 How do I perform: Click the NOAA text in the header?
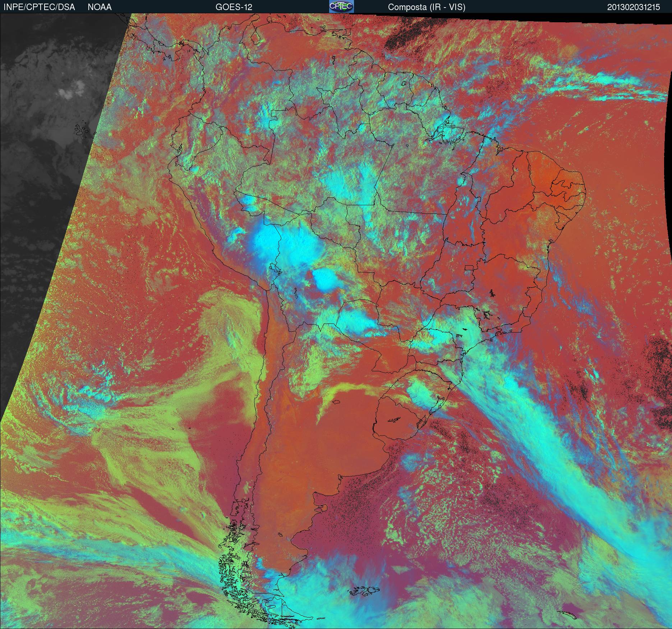100,7
